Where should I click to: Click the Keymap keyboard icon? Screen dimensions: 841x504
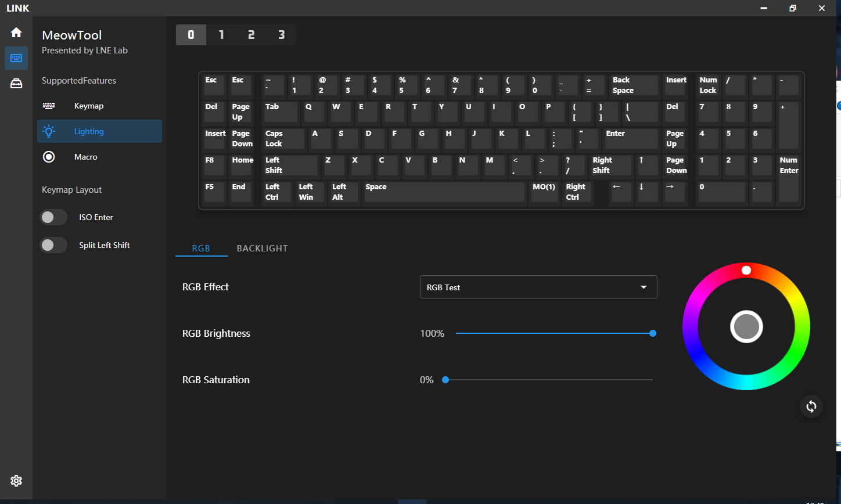click(49, 106)
